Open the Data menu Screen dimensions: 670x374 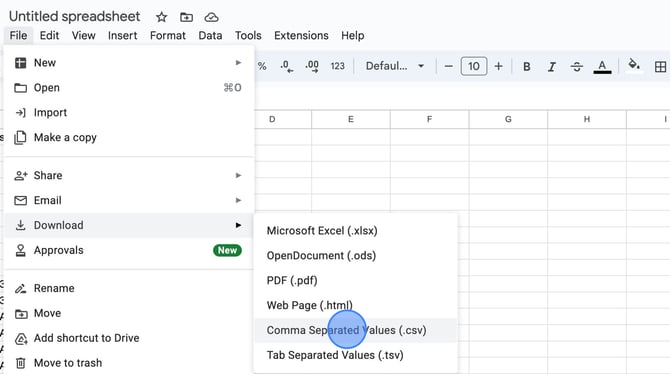(x=210, y=35)
